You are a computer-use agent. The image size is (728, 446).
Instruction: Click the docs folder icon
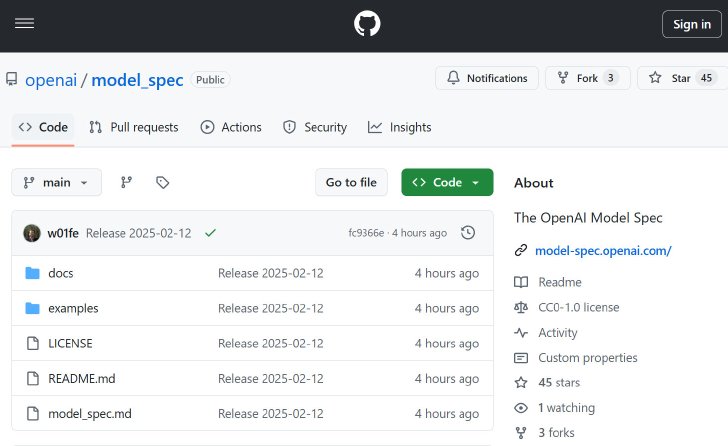[x=32, y=273]
